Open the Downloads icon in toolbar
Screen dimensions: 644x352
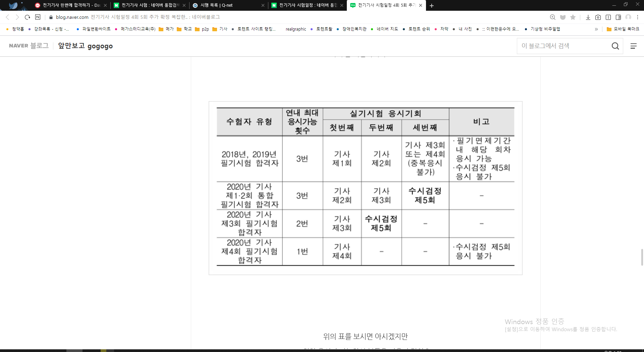pyautogui.click(x=588, y=17)
